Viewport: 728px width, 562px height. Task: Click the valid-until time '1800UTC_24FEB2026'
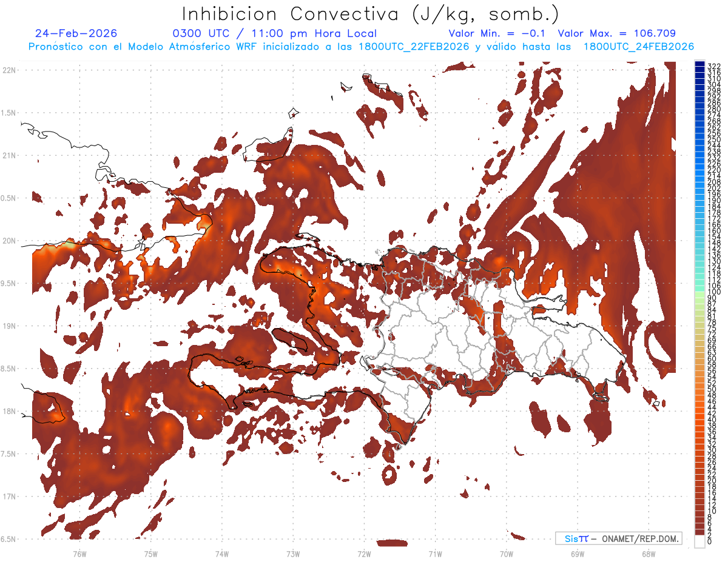[639, 47]
